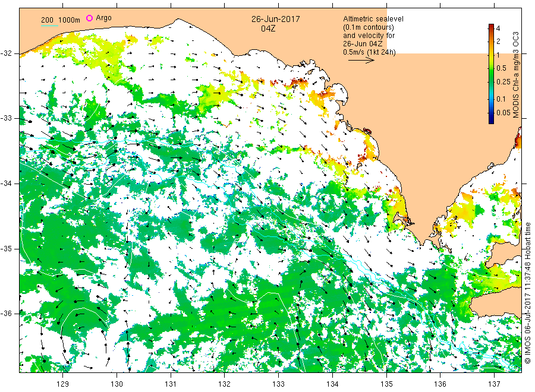Click the color bar tick label '0.1'
Image resolution: width=535 pixels, height=392 pixels.
pos(501,99)
